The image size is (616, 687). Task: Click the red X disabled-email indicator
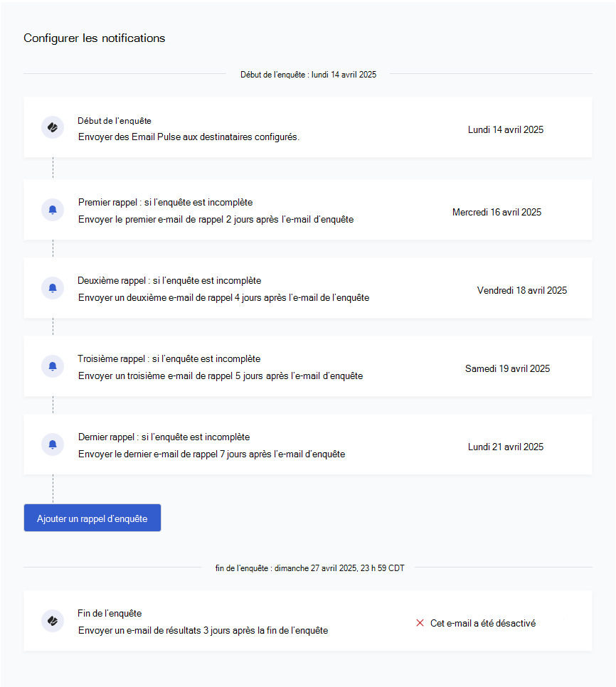420,623
